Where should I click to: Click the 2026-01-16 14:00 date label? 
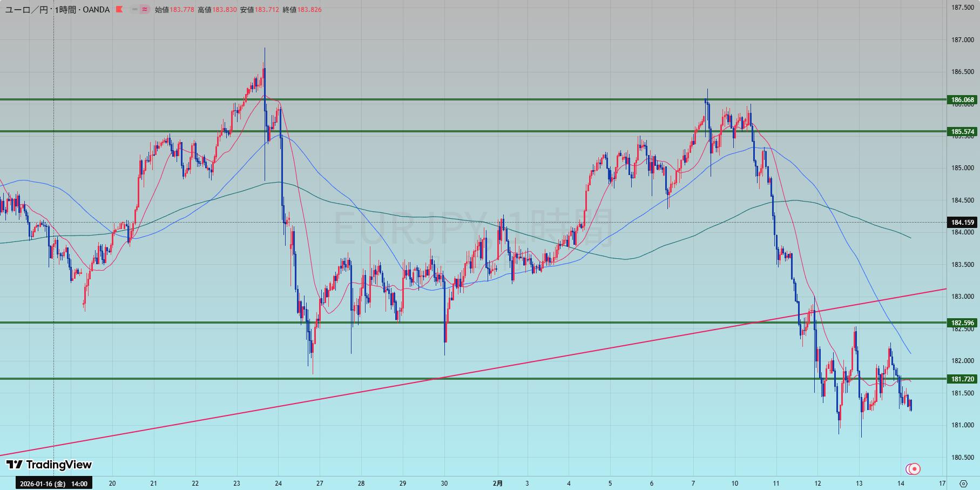pos(53,484)
